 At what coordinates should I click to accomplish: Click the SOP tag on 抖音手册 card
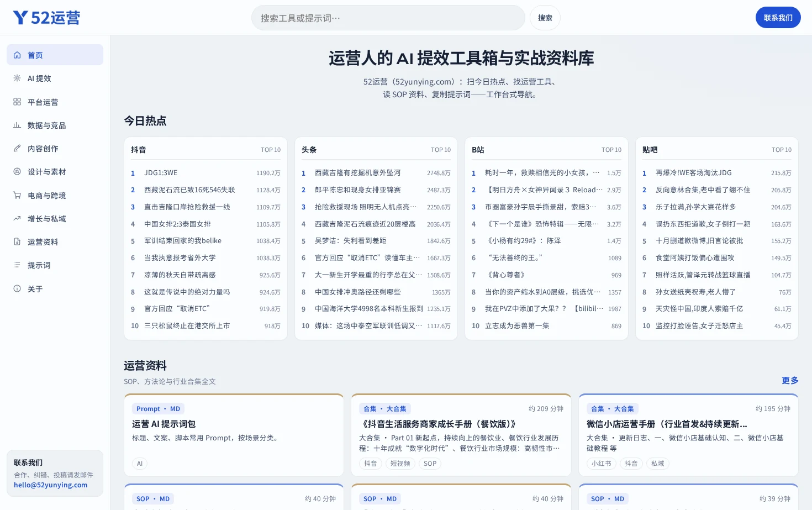(430, 464)
